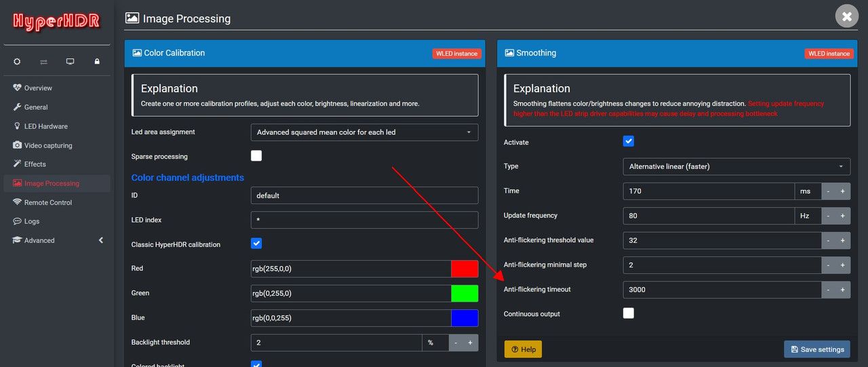Click the Backlight threshold value field
The width and height of the screenshot is (868, 367).
click(x=336, y=343)
